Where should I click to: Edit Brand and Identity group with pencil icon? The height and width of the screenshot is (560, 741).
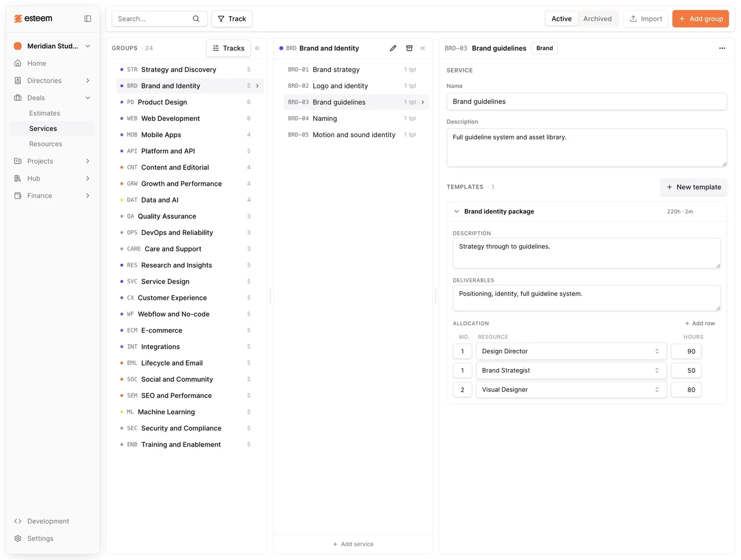click(x=393, y=48)
